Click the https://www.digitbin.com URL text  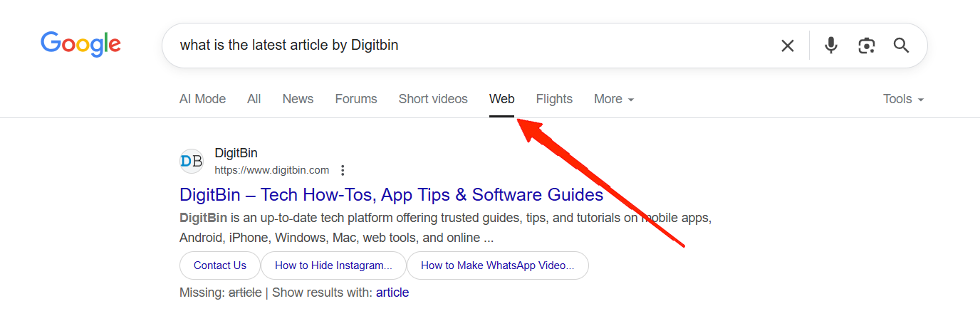point(272,170)
